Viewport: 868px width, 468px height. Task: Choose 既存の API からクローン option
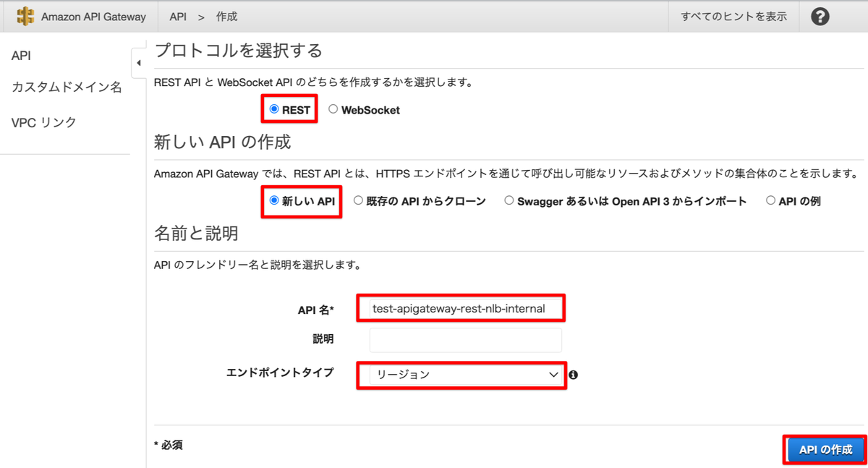357,201
